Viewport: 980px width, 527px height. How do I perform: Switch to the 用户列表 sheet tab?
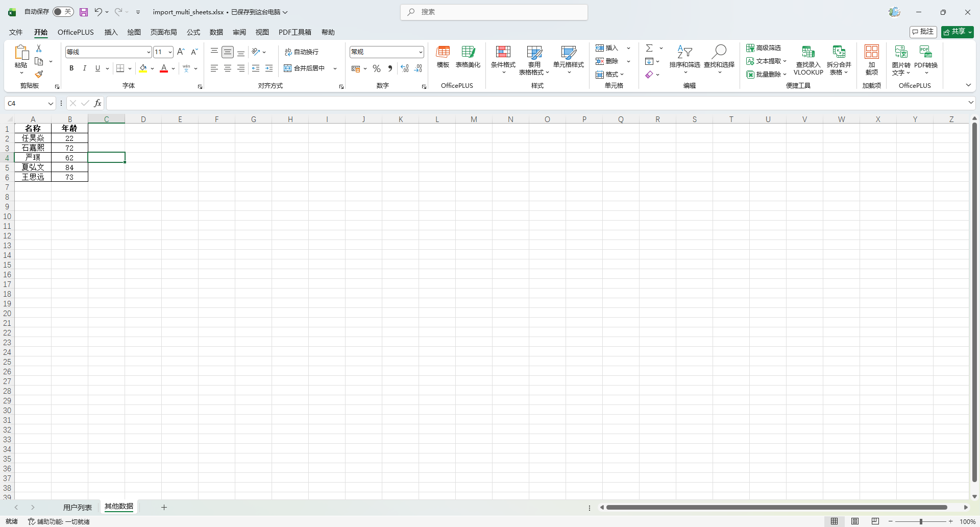[78, 507]
